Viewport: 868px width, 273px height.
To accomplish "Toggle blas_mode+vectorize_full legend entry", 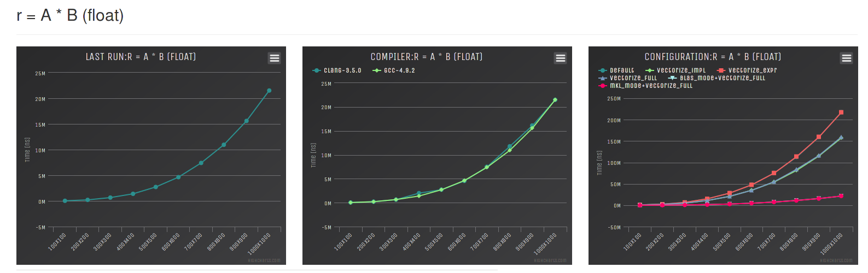I will pyautogui.click(x=717, y=78).
